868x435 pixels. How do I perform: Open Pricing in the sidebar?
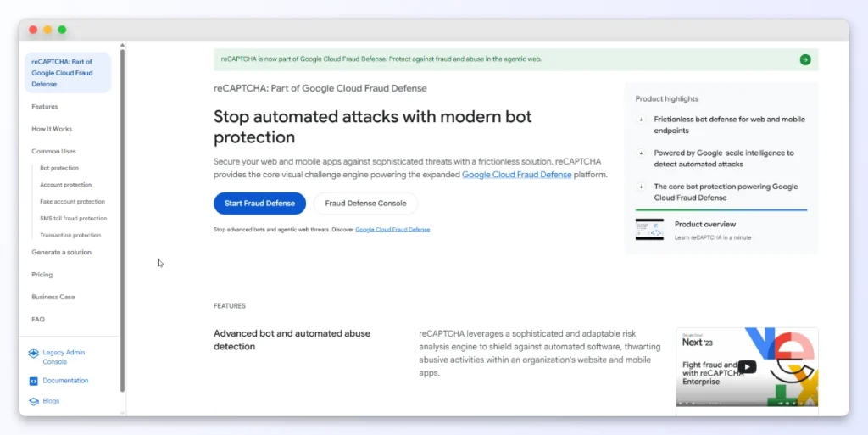[x=42, y=275]
